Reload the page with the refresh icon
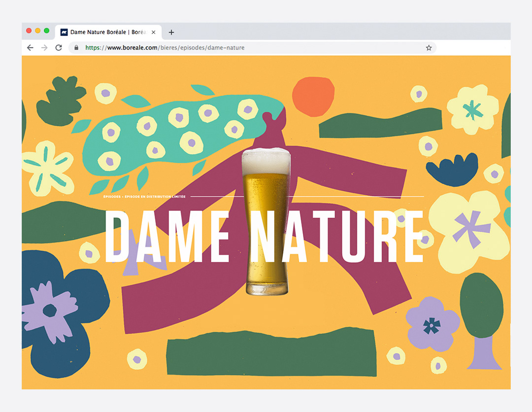532x412 pixels. click(x=59, y=48)
